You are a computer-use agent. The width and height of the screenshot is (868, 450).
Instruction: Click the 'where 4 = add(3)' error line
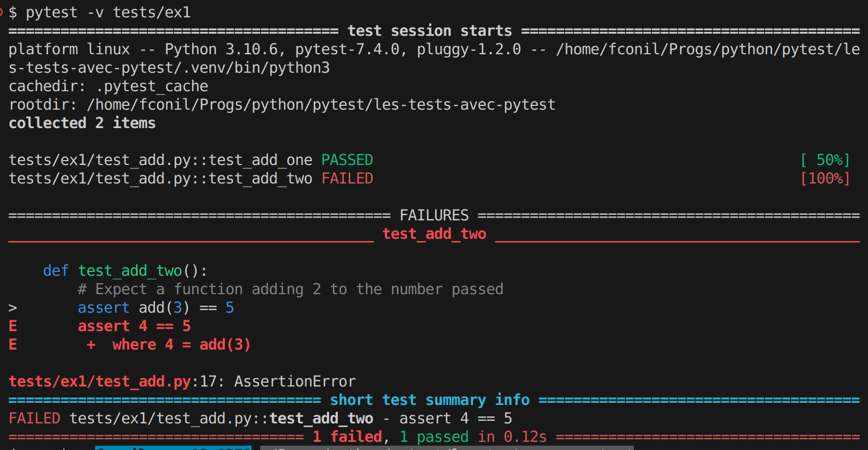click(x=181, y=345)
